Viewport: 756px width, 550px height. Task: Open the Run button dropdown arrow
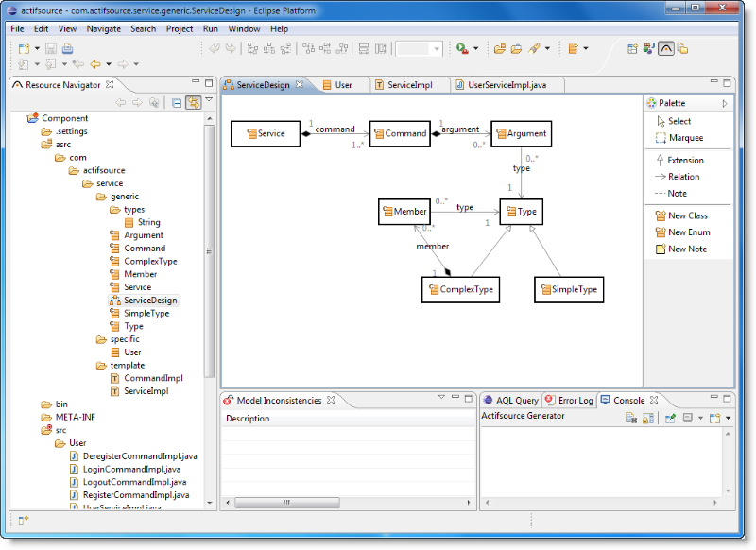coord(475,49)
